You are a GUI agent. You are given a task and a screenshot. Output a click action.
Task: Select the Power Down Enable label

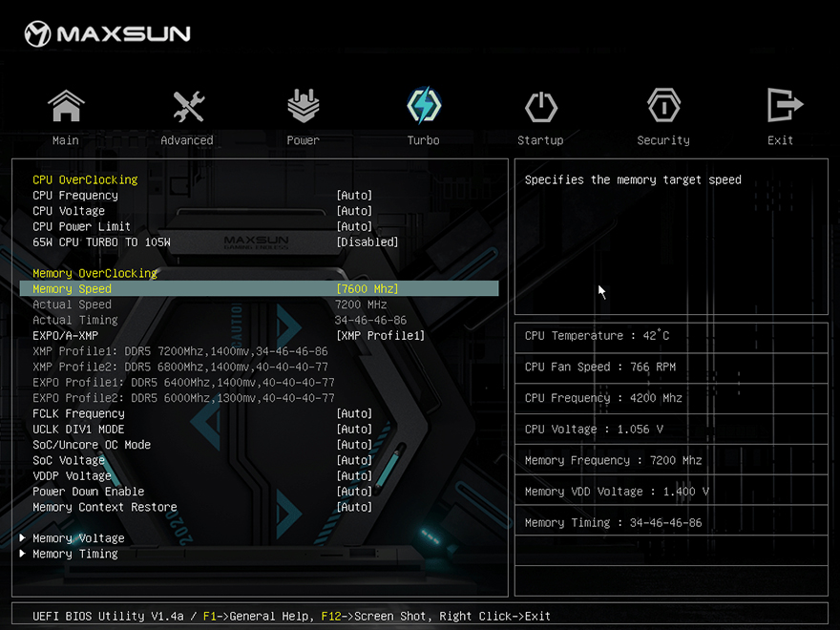[89, 492]
